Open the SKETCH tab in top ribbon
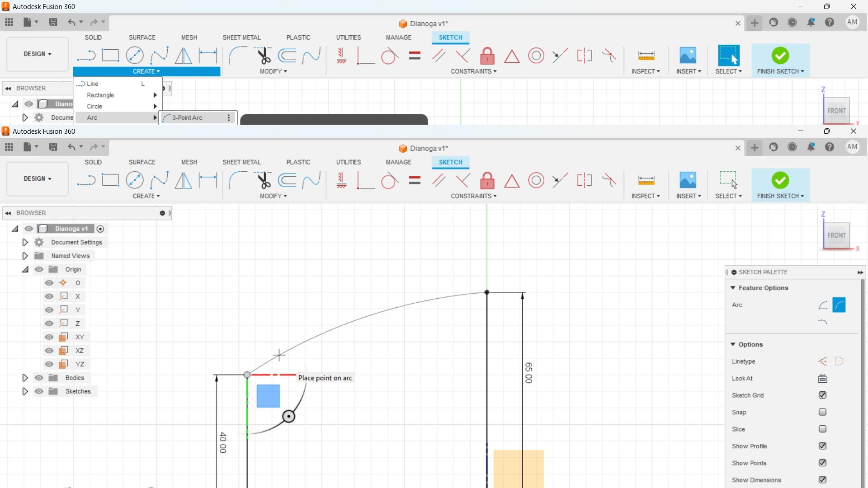This screenshot has height=488, width=868. [450, 38]
